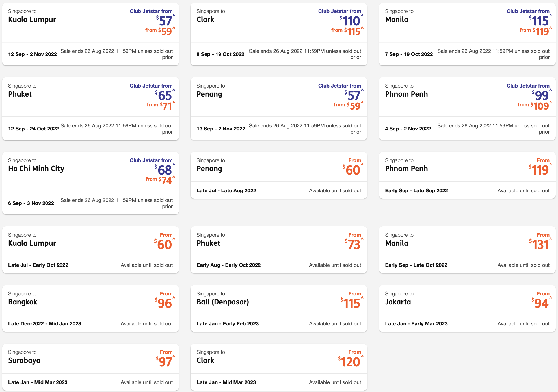Image resolution: width=558 pixels, height=392 pixels.
Task: Open the Clark $120 Late Jan fare
Action: coord(279,367)
